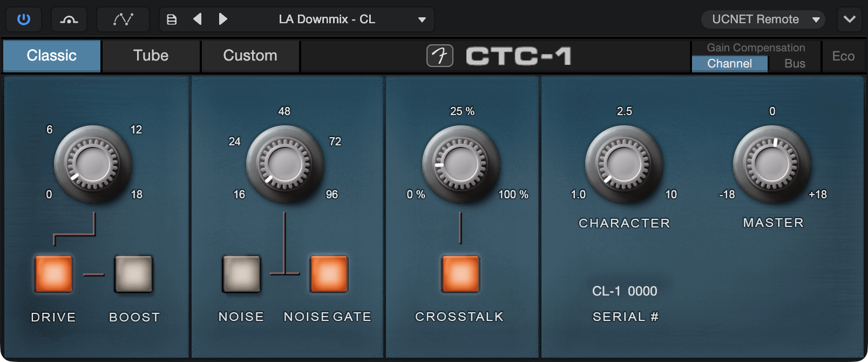Click the 1.0 mark on Character knob
The image size is (868, 362).
[578, 195]
